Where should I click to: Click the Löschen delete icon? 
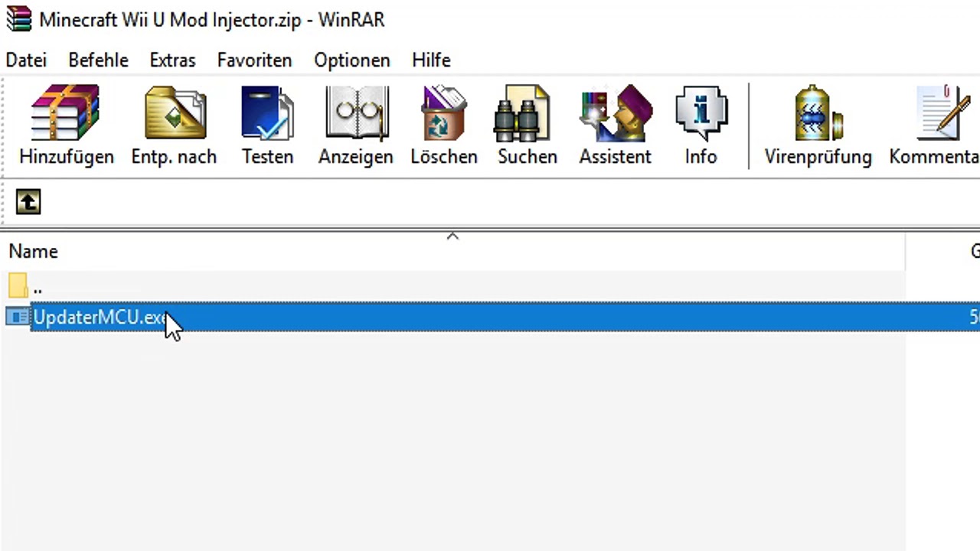444,113
